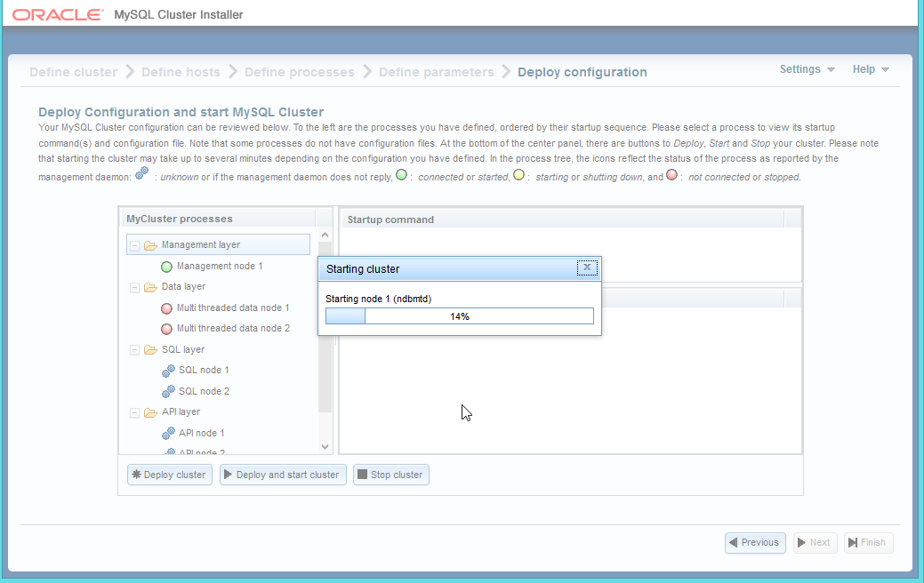Select Data layer label in tree
The width and height of the screenshot is (924, 583).
pos(184,287)
